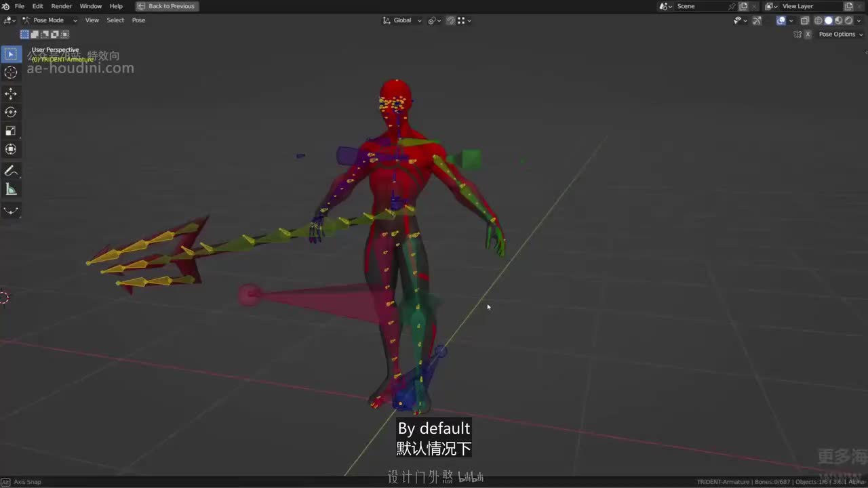Toggle viewport gizmos
868x488 pixels.
757,20
